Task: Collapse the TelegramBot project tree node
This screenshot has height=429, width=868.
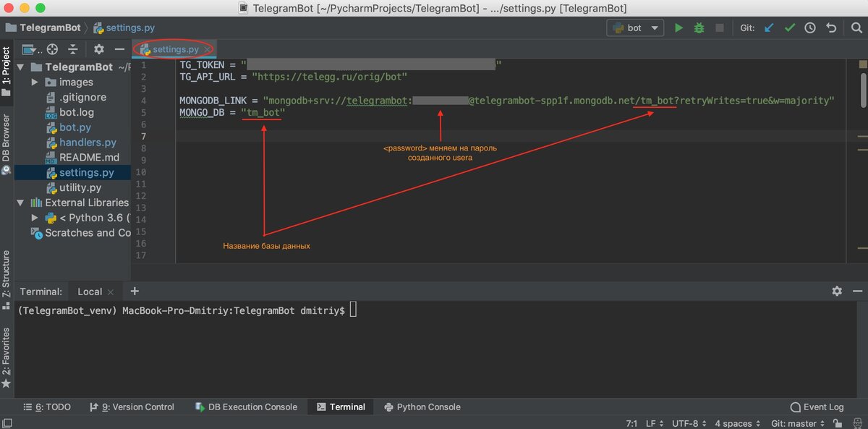Action: tap(20, 66)
